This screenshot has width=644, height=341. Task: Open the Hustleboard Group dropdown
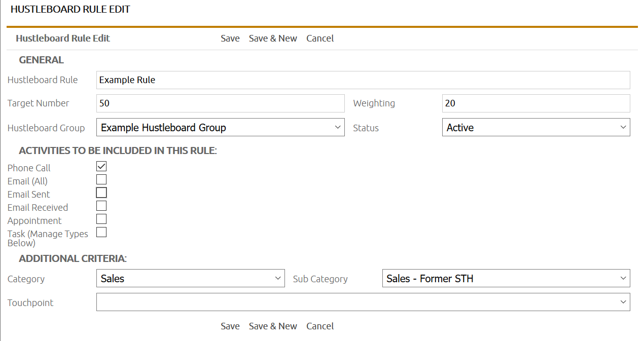tap(221, 127)
